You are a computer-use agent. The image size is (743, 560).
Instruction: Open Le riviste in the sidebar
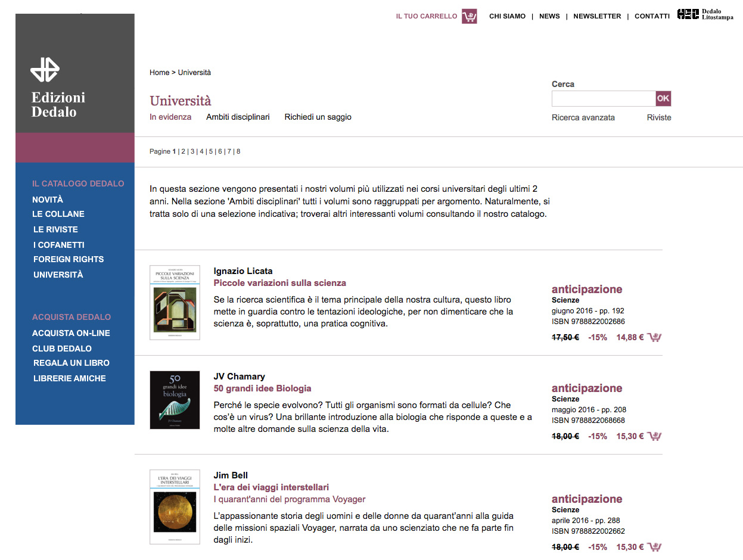click(x=55, y=229)
